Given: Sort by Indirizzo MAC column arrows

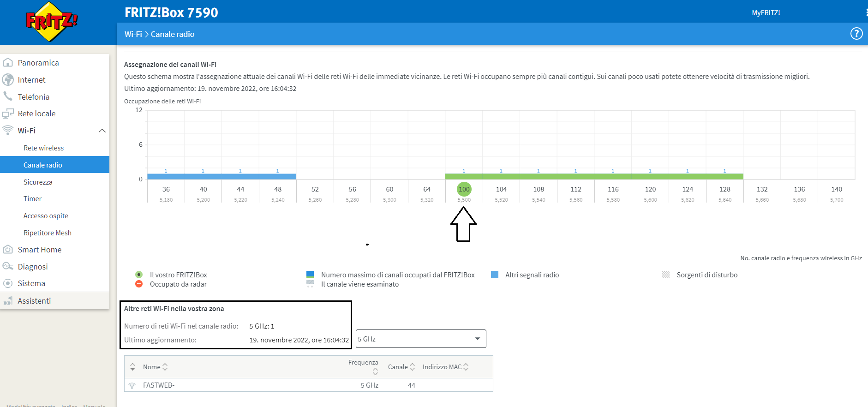Looking at the screenshot, I should (466, 367).
